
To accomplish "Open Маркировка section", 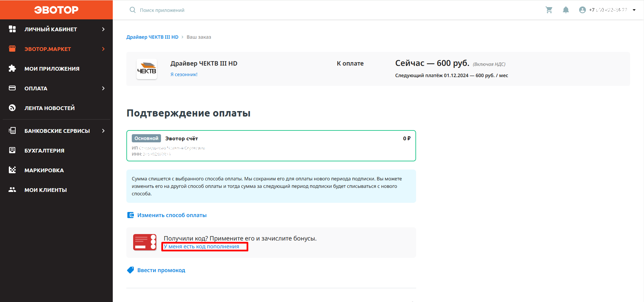I will pos(56,170).
